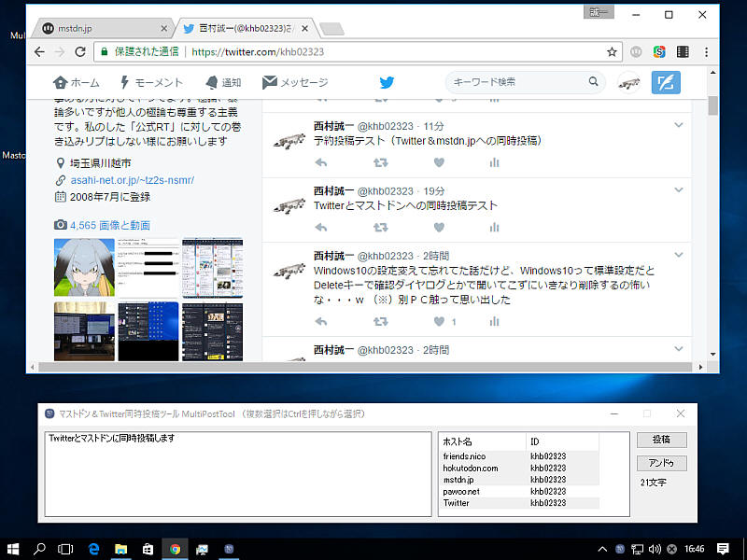Click the horizontal scrollbar in Chrome
747x560 pixels.
click(365, 367)
